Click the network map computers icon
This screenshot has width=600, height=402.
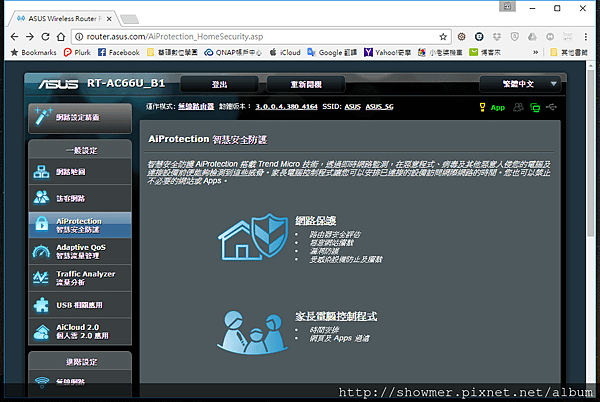tap(41, 172)
